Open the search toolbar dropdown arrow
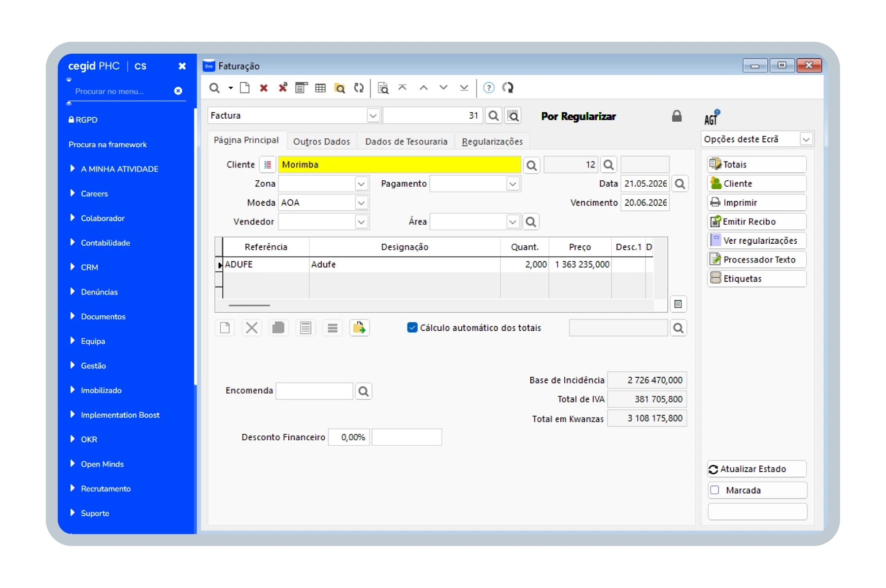The width and height of the screenshot is (886, 588). click(x=231, y=88)
